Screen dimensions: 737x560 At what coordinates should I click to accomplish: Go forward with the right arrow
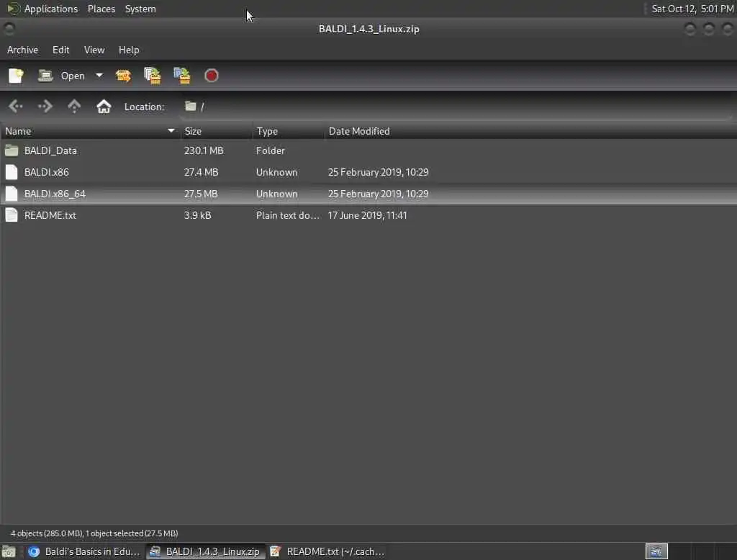coord(45,107)
